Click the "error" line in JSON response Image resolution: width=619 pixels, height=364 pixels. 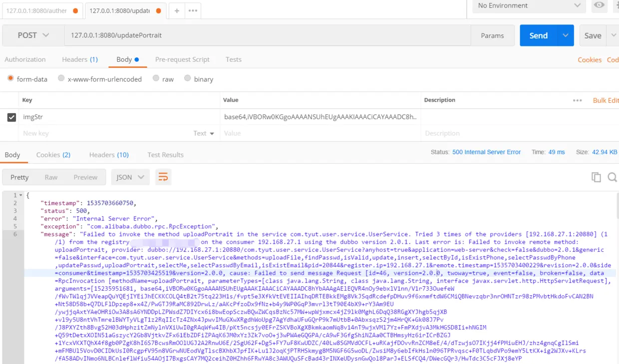99,218
